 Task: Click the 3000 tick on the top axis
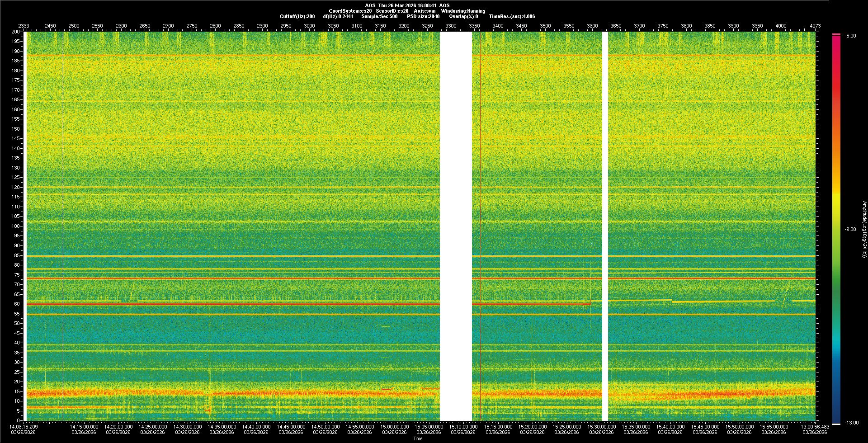click(x=309, y=26)
